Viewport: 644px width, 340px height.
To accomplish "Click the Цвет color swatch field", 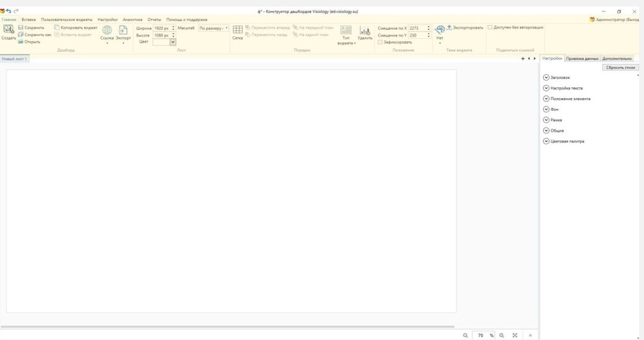I will pyautogui.click(x=162, y=42).
